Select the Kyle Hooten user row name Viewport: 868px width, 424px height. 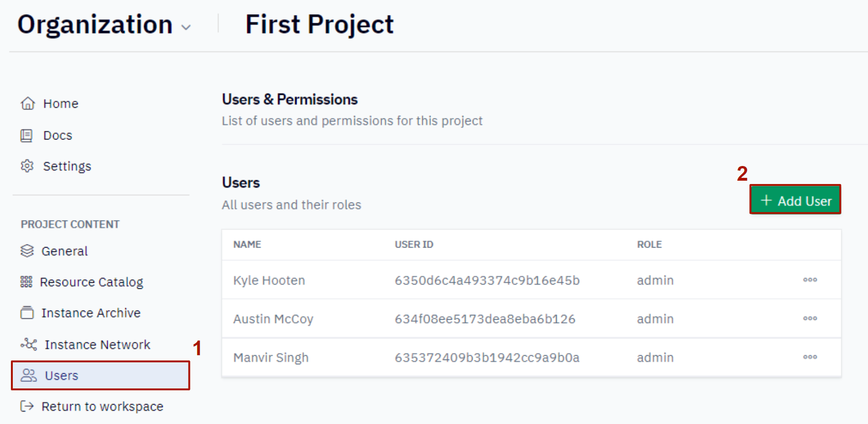pos(269,280)
